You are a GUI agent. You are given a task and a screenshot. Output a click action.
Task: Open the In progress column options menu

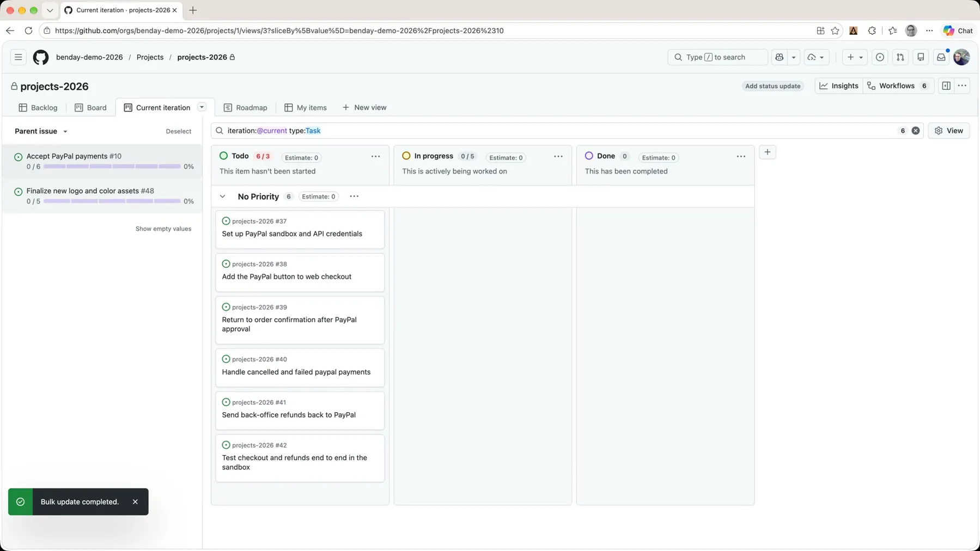[558, 156]
